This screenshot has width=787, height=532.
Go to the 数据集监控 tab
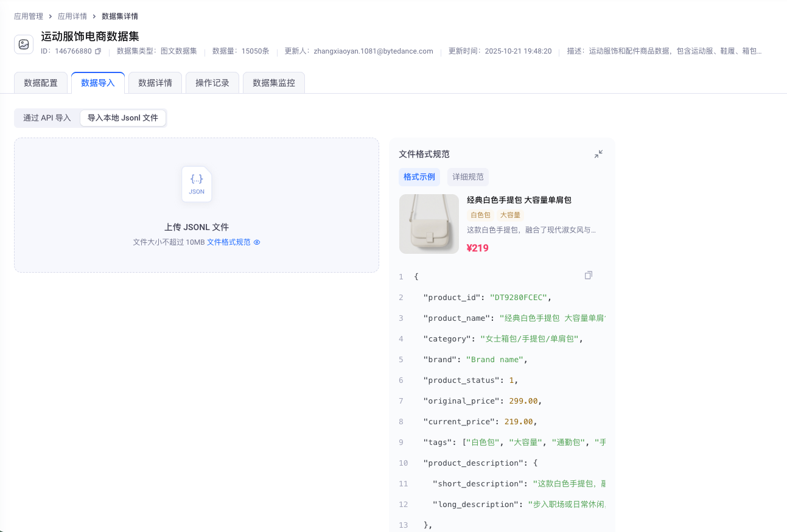[x=274, y=83]
